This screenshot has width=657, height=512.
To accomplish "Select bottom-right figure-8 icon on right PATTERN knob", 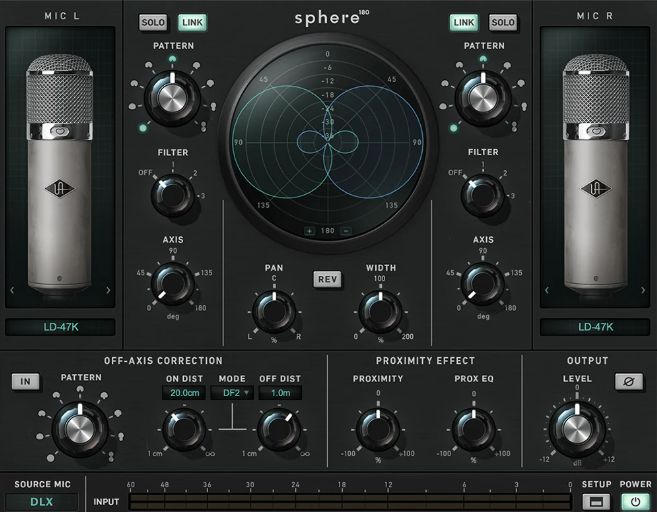I will click(x=514, y=127).
